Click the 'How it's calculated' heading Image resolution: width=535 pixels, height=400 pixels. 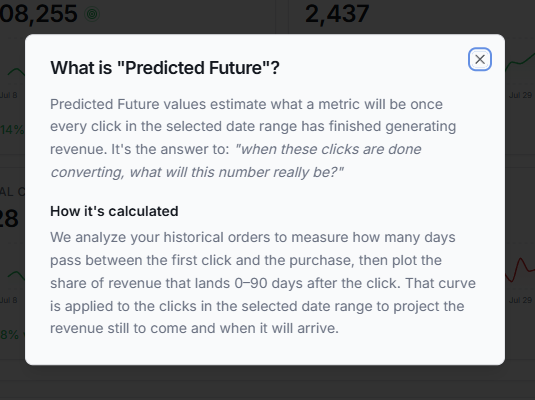[114, 211]
